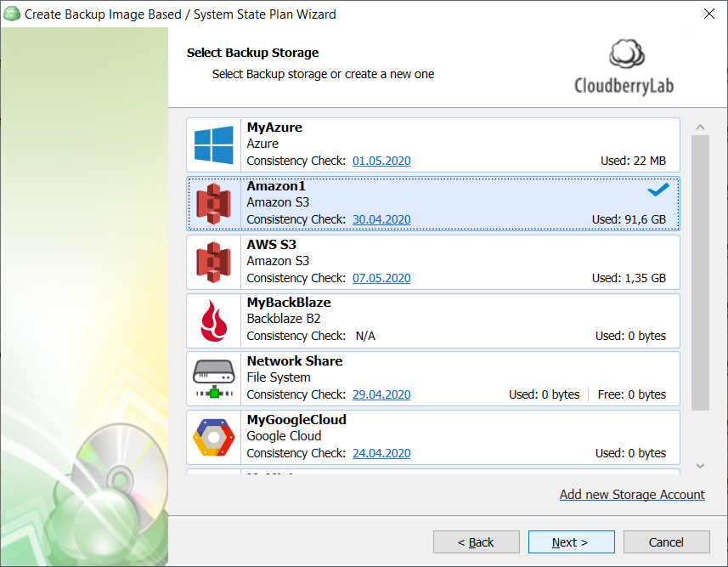Open MyAzure consistency check date 01.05.2020
This screenshot has height=567, width=728.
[x=381, y=161]
